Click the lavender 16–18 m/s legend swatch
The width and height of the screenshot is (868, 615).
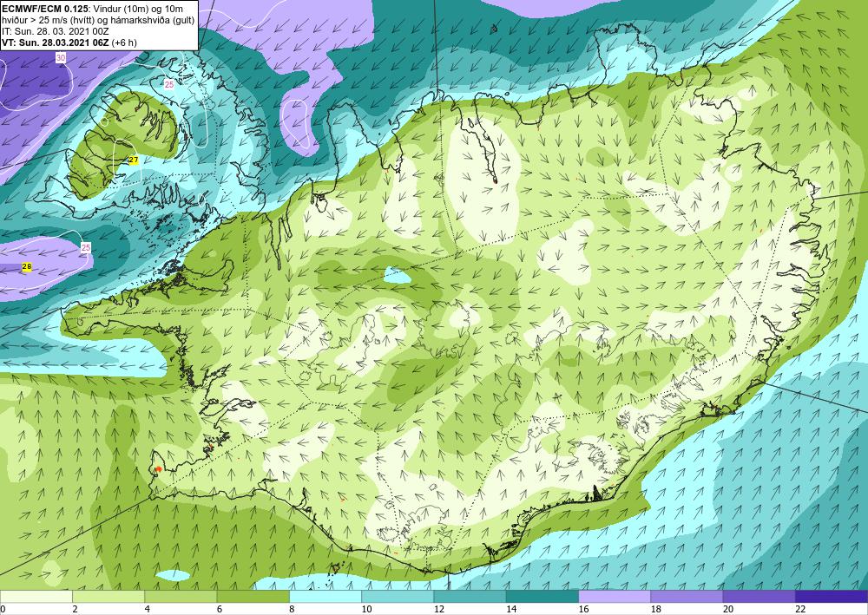click(x=615, y=597)
